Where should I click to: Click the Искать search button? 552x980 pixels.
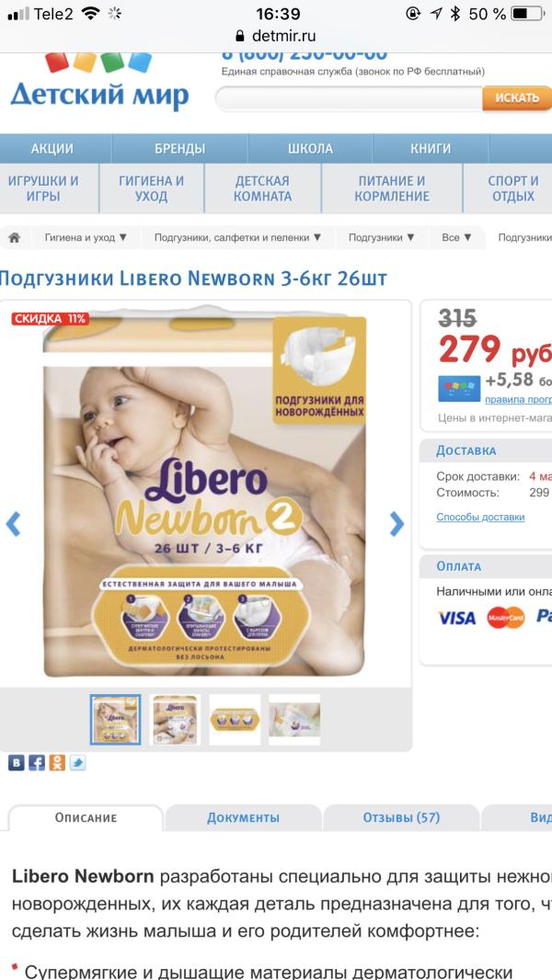[516, 98]
